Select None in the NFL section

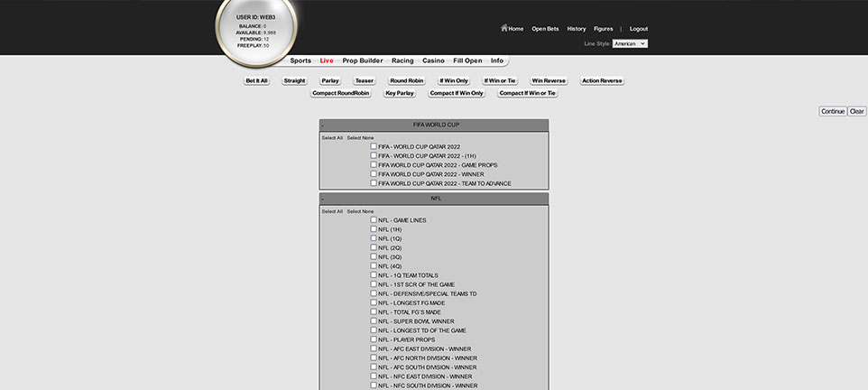point(360,211)
